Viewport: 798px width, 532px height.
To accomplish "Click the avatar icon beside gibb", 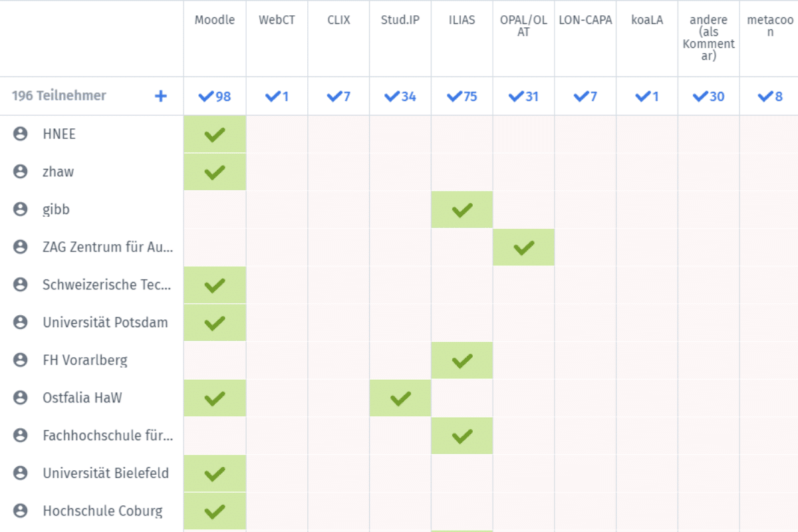I will 21,209.
